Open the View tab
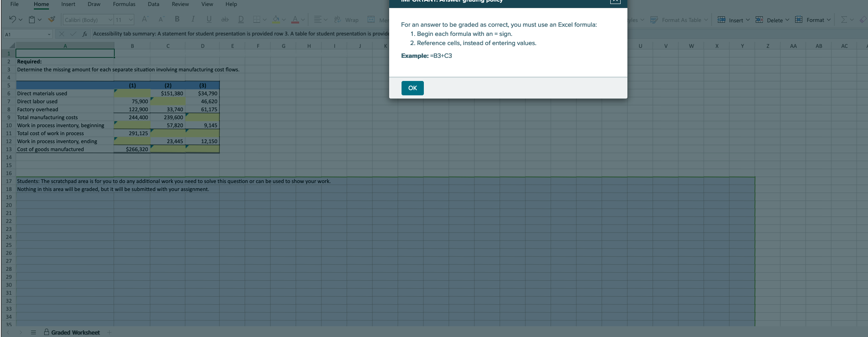Image resolution: width=868 pixels, height=337 pixels. (x=207, y=4)
